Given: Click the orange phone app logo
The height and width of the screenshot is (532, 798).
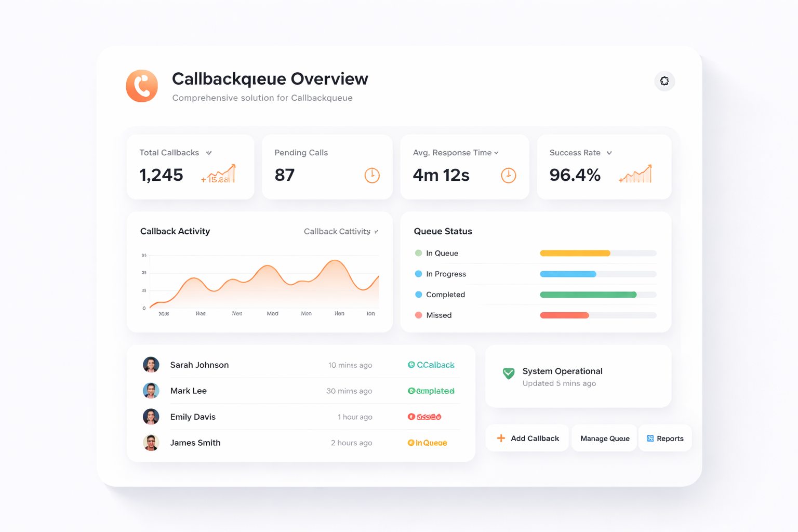Looking at the screenshot, I should click(x=142, y=86).
